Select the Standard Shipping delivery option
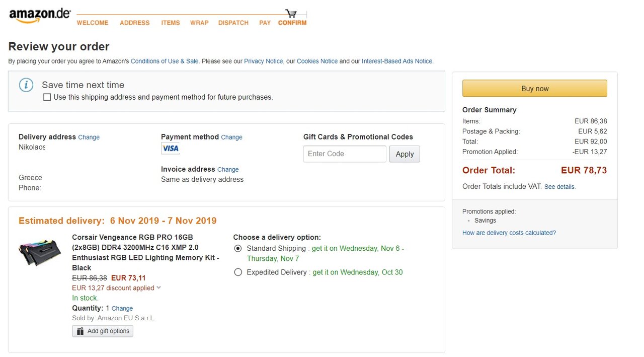The height and width of the screenshot is (357, 644). [x=238, y=248]
